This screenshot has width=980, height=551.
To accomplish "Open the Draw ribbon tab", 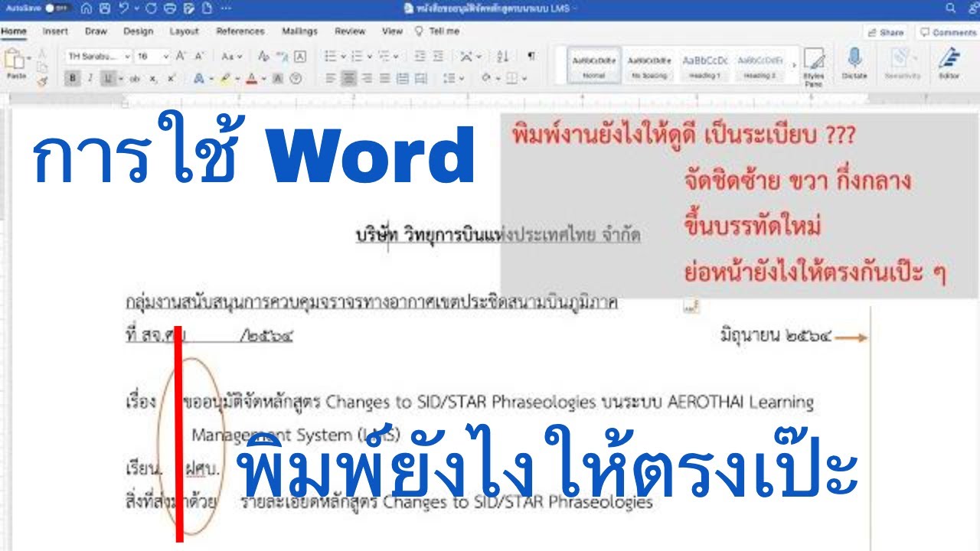I will (x=96, y=31).
